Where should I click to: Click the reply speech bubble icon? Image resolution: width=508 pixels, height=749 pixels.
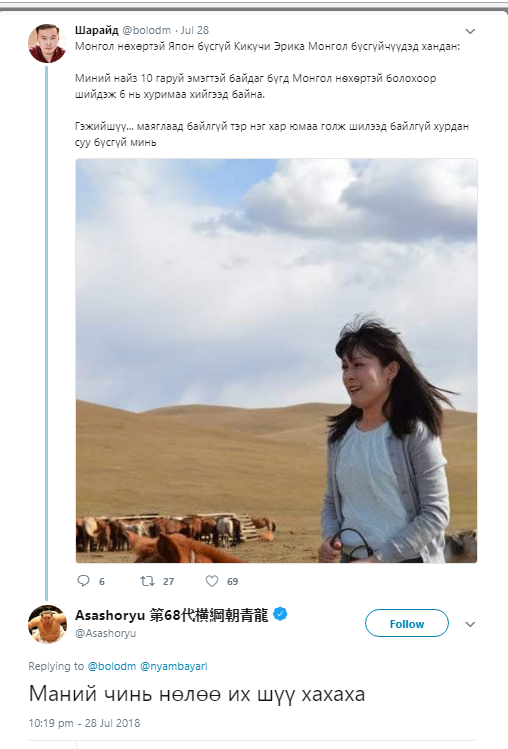click(84, 581)
